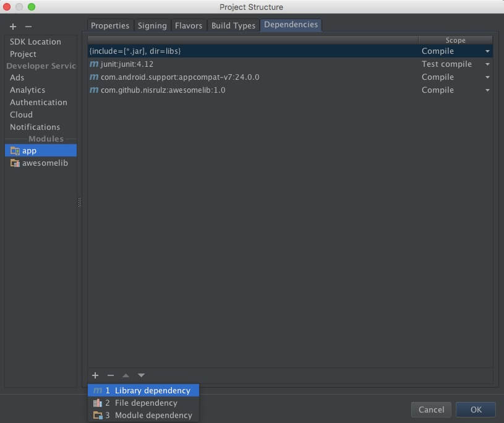Click the add dependency plus icon
Screen dimensions: 504x423
click(x=95, y=375)
